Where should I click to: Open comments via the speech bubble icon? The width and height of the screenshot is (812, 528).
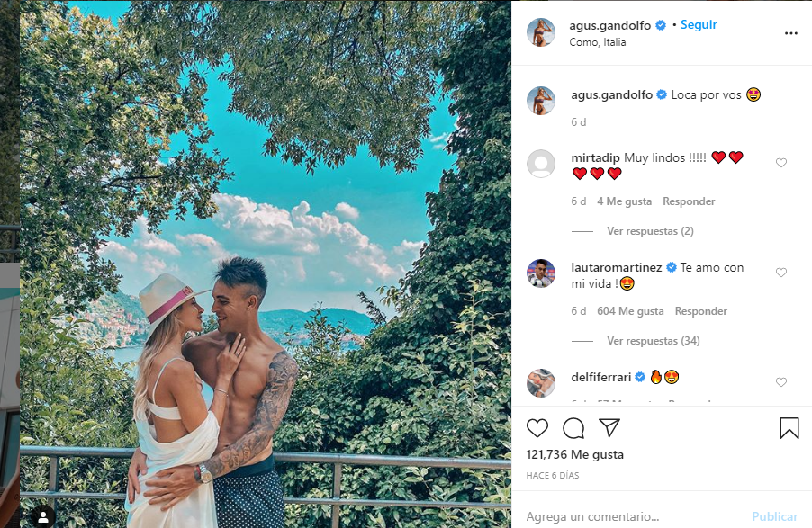[x=573, y=428]
